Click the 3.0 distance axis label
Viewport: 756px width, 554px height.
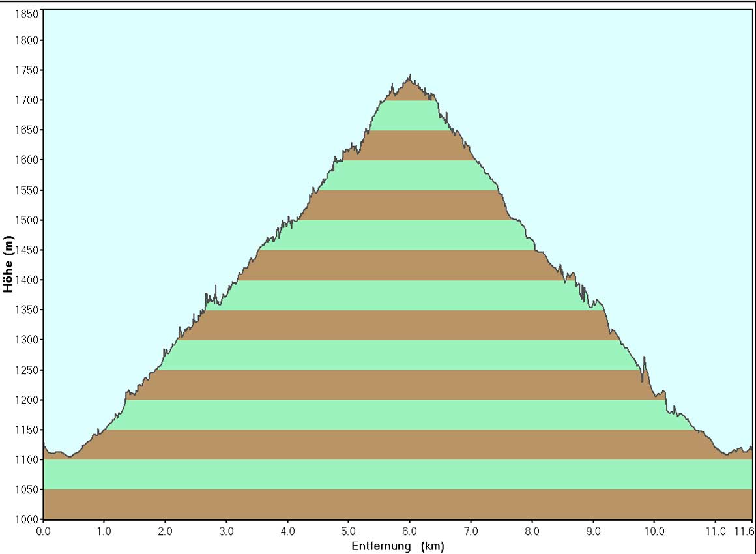point(226,531)
